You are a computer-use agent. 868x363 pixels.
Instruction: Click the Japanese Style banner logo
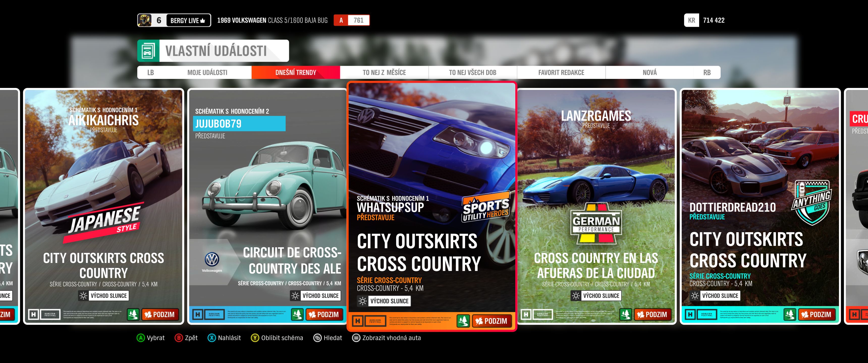point(104,223)
